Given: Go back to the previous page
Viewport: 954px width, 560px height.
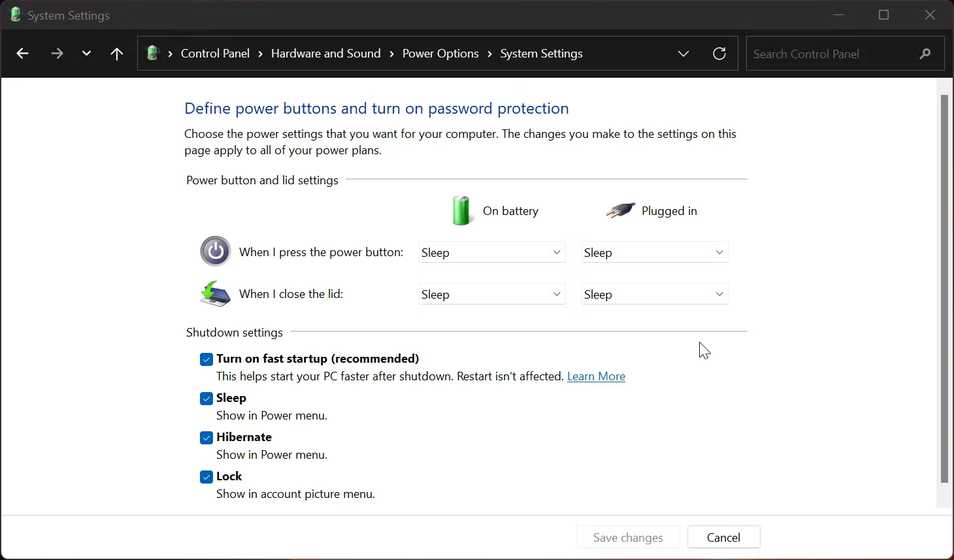Looking at the screenshot, I should point(23,54).
